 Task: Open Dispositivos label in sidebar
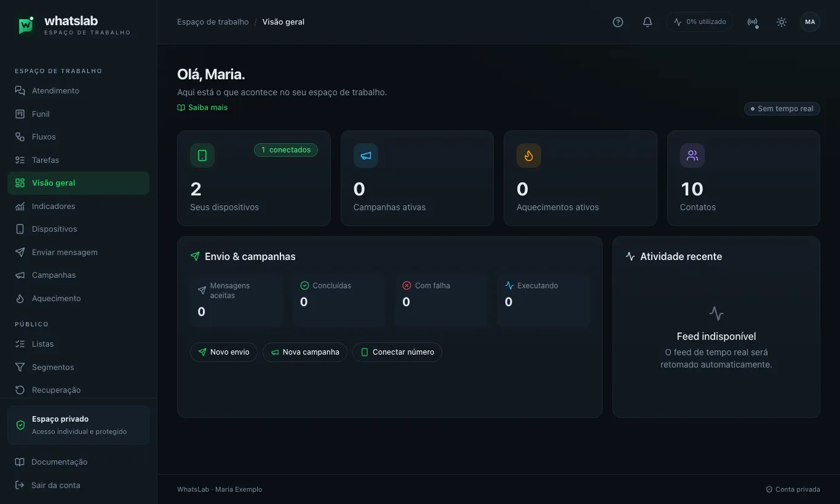55,229
